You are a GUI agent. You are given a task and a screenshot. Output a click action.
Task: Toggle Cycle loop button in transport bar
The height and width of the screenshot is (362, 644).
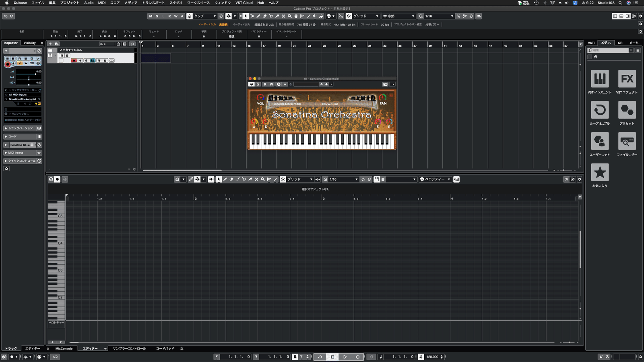tap(320, 357)
